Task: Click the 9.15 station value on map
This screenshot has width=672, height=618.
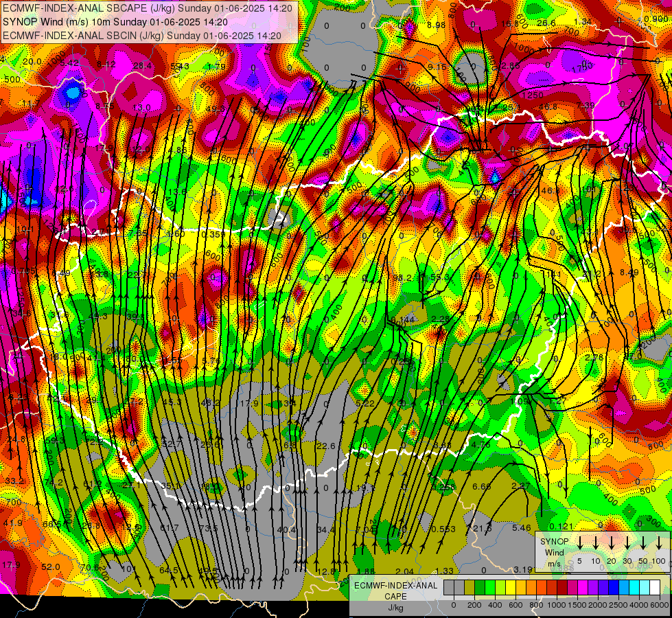Action: pos(437,67)
